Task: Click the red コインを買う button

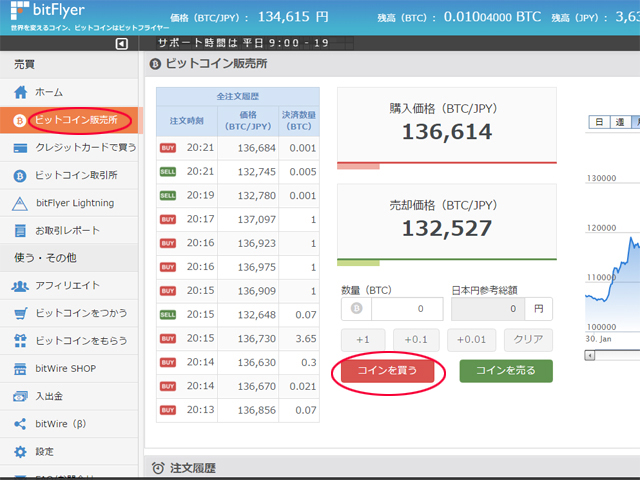Action: [387, 371]
